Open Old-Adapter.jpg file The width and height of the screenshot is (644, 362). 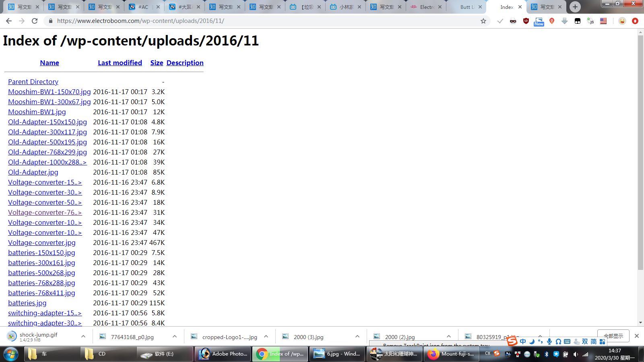[x=33, y=172]
